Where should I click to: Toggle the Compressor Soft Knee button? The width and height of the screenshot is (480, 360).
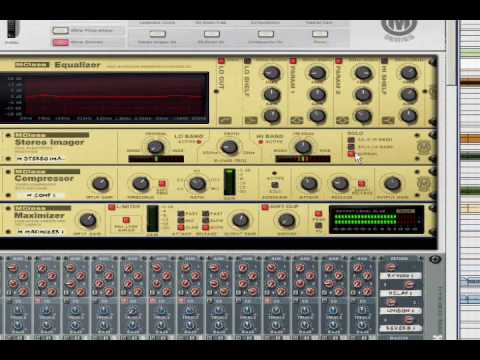[162, 183]
